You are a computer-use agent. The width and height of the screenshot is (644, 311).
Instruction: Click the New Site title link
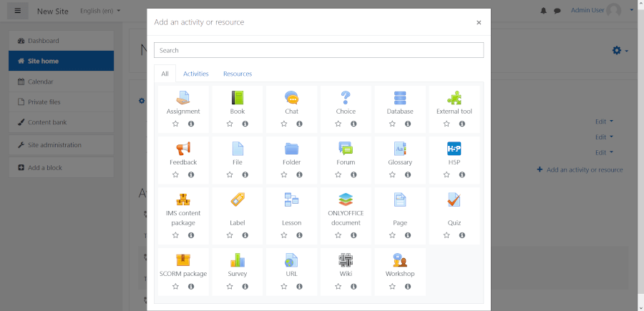pyautogui.click(x=52, y=11)
